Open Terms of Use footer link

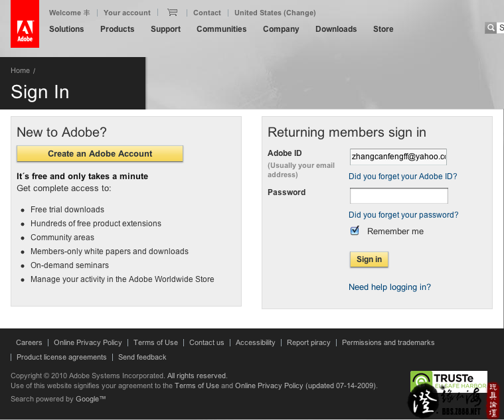pyautogui.click(x=155, y=342)
